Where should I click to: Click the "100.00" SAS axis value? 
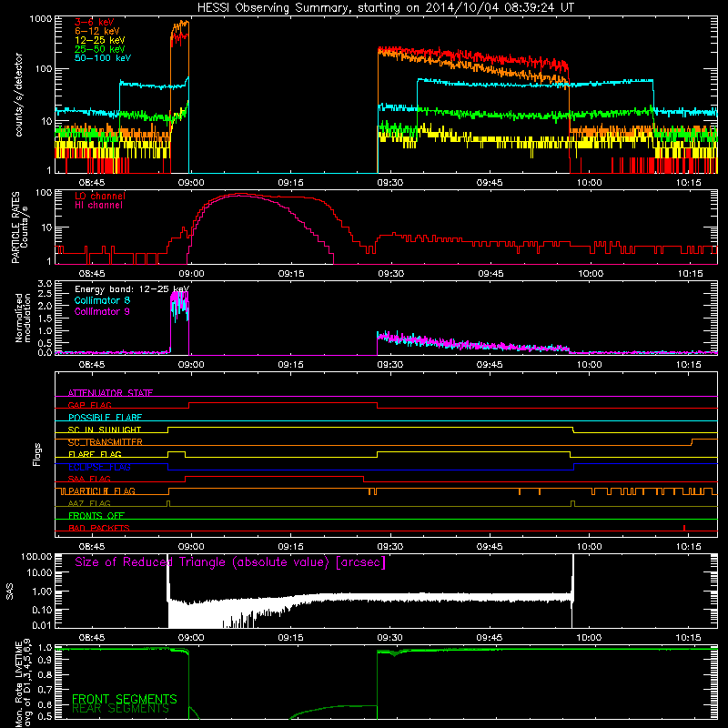(x=36, y=556)
